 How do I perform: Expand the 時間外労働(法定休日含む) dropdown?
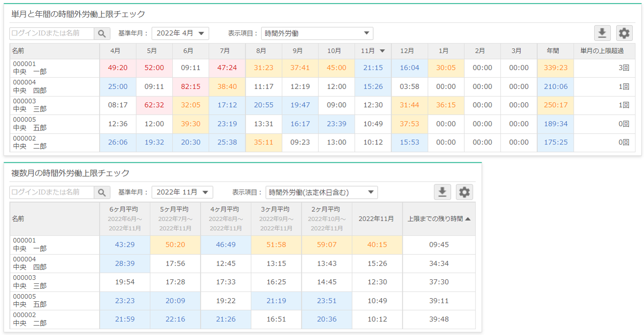pos(321,192)
